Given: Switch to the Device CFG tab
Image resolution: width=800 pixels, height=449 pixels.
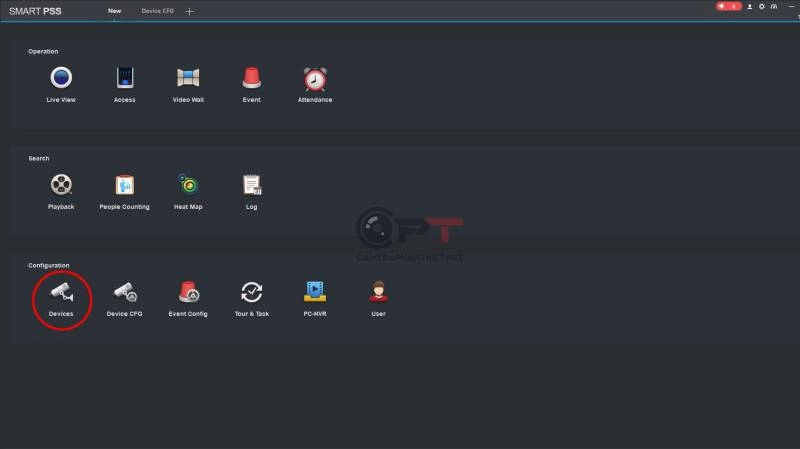Looking at the screenshot, I should pos(156,11).
